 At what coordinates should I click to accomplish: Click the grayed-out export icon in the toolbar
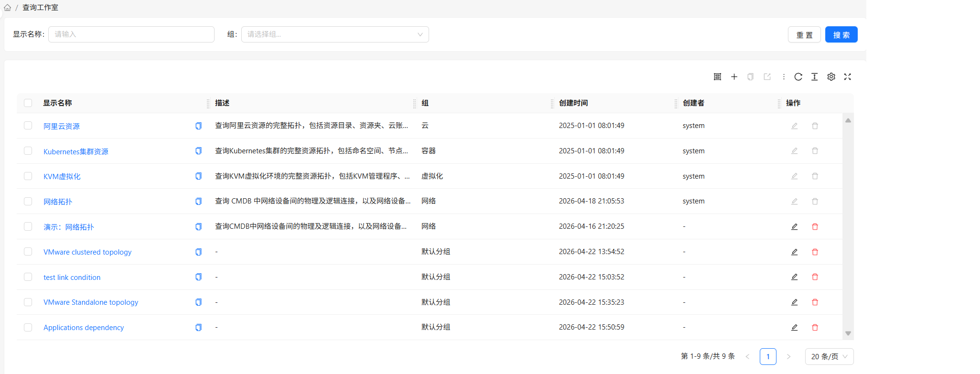tap(767, 77)
